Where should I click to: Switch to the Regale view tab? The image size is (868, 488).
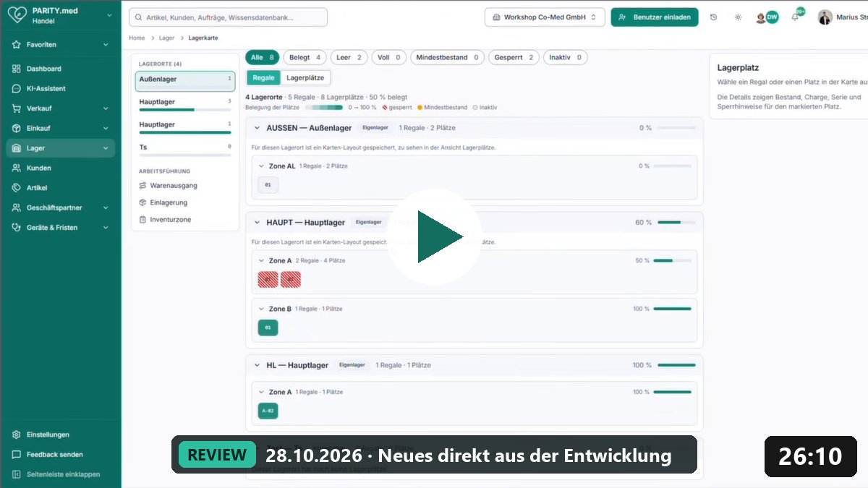[x=263, y=77]
